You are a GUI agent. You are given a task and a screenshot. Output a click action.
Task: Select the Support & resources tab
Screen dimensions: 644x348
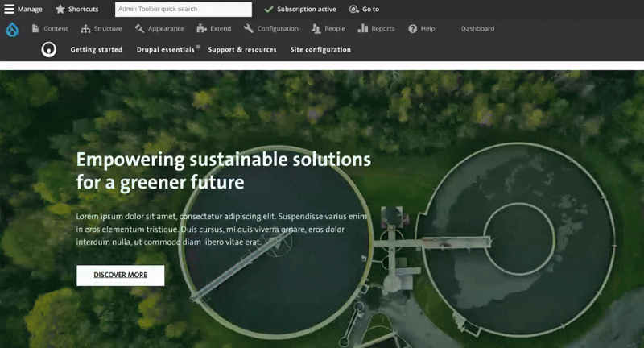(242, 49)
